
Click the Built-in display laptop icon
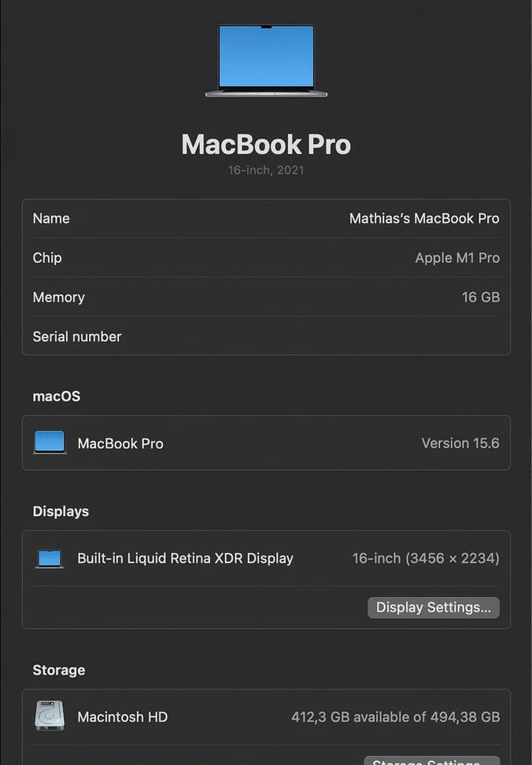tap(50, 559)
